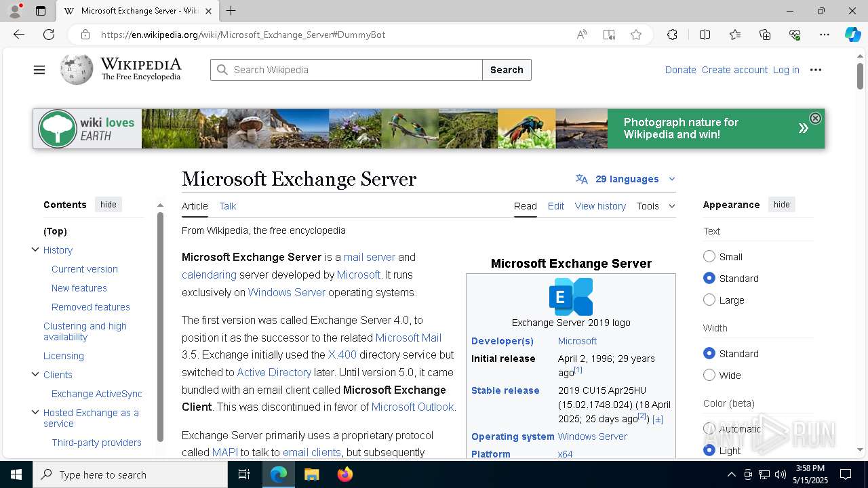The height and width of the screenshot is (488, 868).
Task: Collapse Hosted Exchange as a service section
Action: pos(35,412)
